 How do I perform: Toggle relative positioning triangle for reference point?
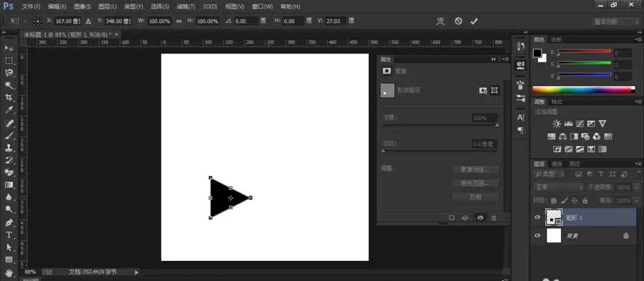click(88, 21)
